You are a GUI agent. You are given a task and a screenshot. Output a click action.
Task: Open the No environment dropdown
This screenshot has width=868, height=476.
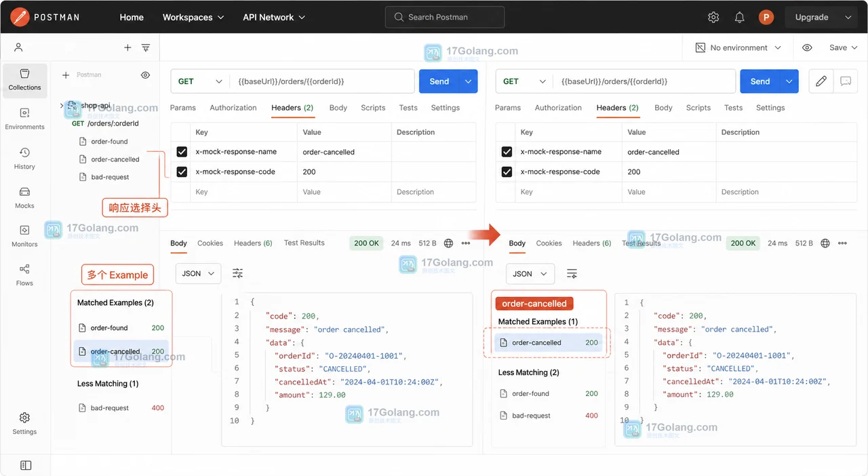tap(738, 47)
